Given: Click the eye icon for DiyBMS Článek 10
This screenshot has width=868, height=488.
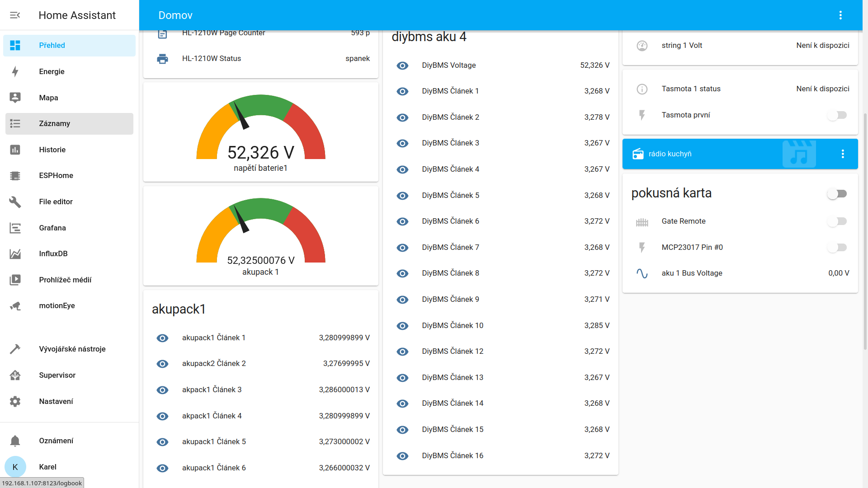Looking at the screenshot, I should tap(402, 326).
